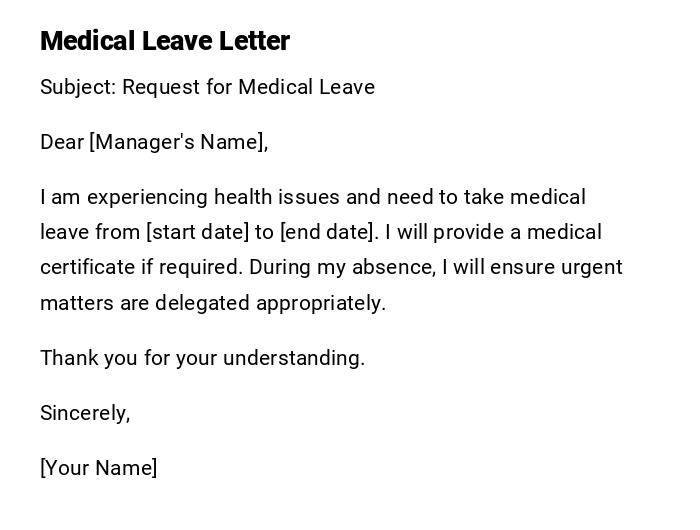Screen dimensions: 700x530
Task: Click the word "Dear" in the greeting
Action: (x=62, y=142)
